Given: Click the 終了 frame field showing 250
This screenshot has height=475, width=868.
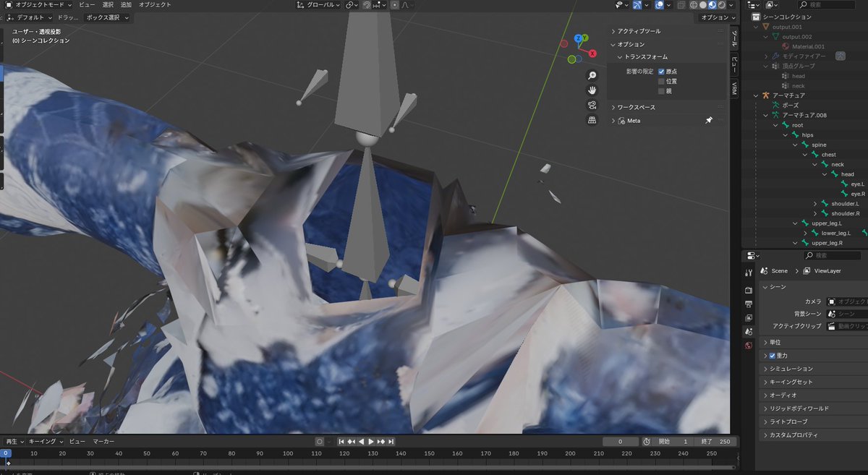Looking at the screenshot, I should click(717, 441).
